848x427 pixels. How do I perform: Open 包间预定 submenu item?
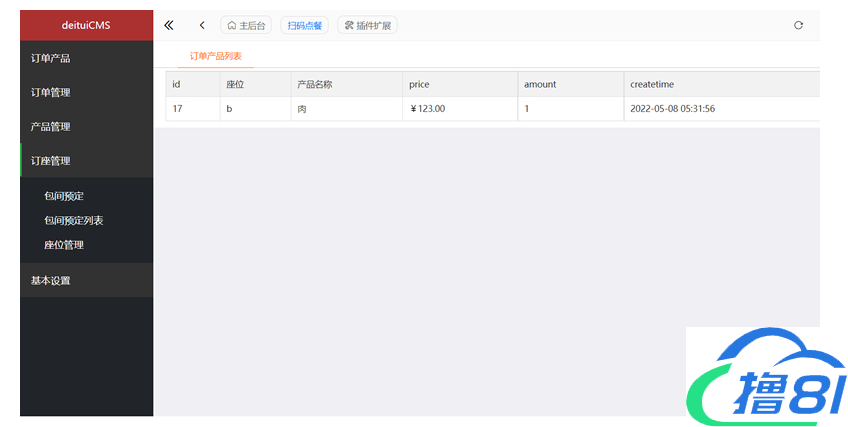pyautogui.click(x=64, y=196)
